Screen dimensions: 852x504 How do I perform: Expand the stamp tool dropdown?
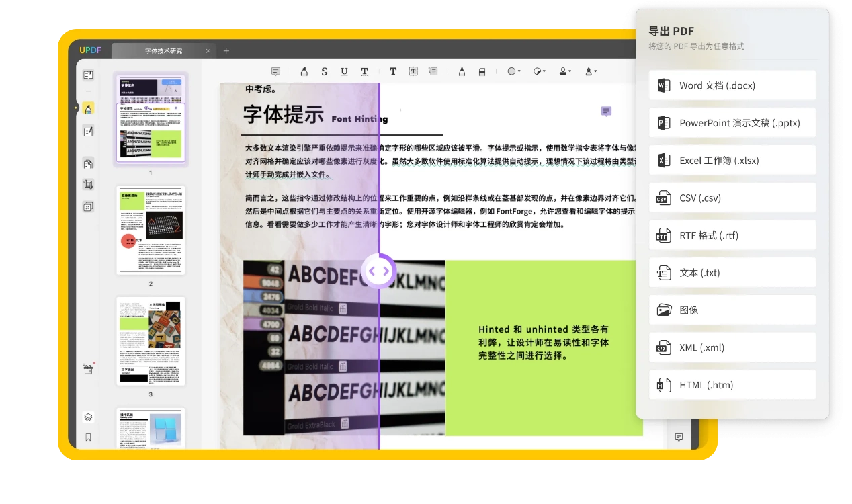point(565,71)
